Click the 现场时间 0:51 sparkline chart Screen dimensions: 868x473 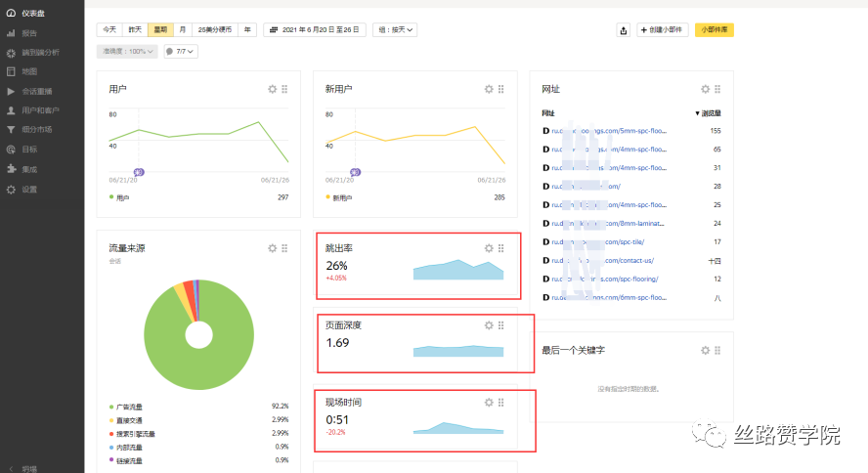(x=458, y=428)
